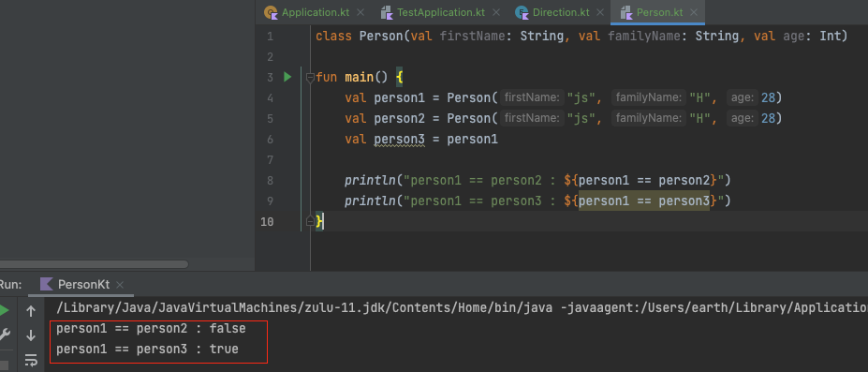Click the fold end marker on line 10

pos(310,221)
